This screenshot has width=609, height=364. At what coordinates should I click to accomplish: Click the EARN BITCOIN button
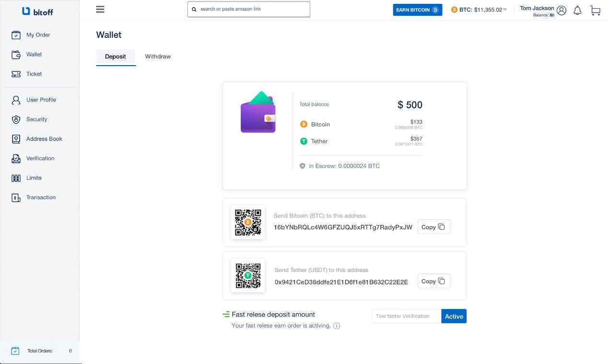pyautogui.click(x=417, y=10)
